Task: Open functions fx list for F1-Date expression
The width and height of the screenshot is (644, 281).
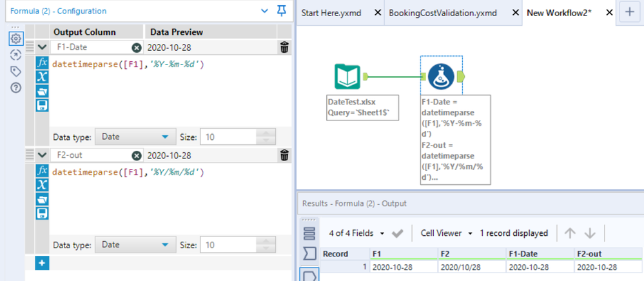Action: click(x=43, y=63)
